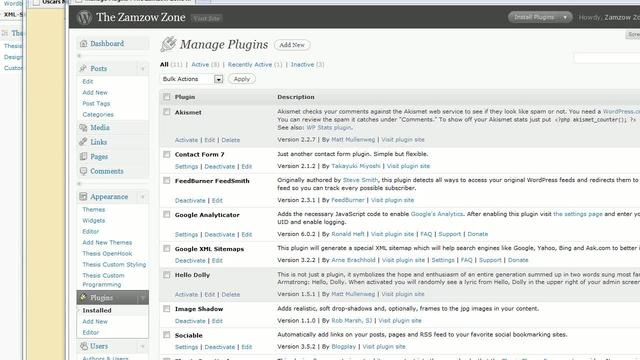Filter by Inactive plugins
The width and height of the screenshot is (640, 360).
coord(302,64)
